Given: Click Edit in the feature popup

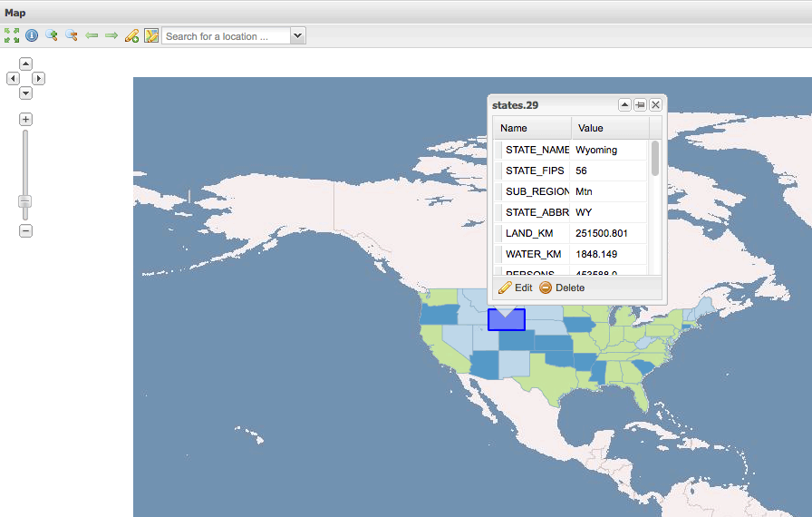Looking at the screenshot, I should [516, 288].
